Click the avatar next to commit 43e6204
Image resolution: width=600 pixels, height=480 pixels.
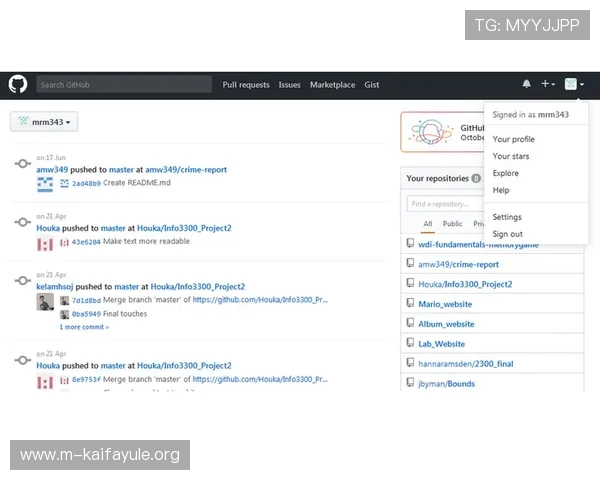click(64, 242)
